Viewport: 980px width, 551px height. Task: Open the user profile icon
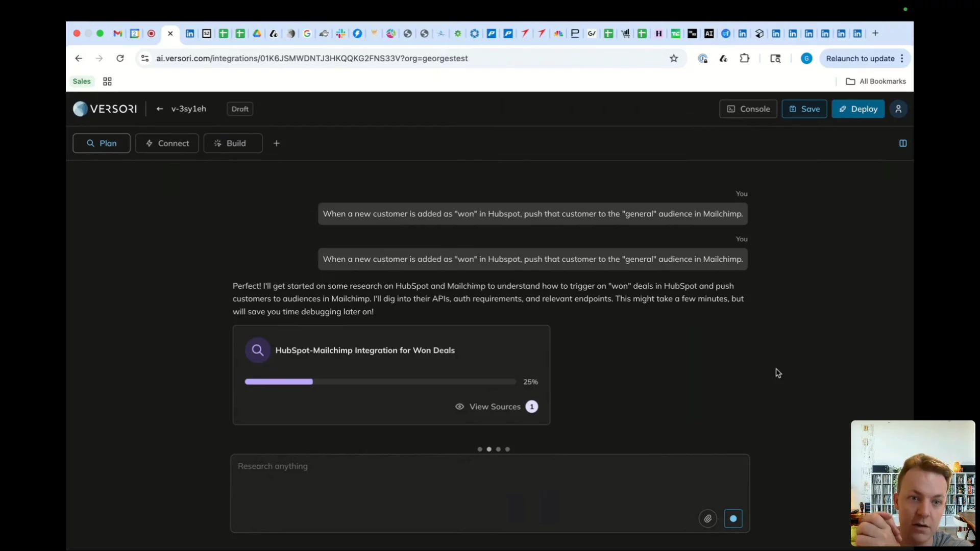(x=898, y=109)
